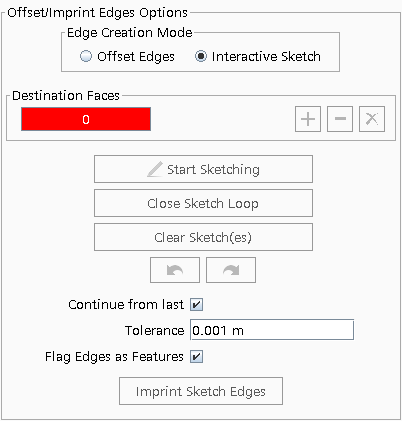Click Close Sketch Loop

[x=203, y=203]
